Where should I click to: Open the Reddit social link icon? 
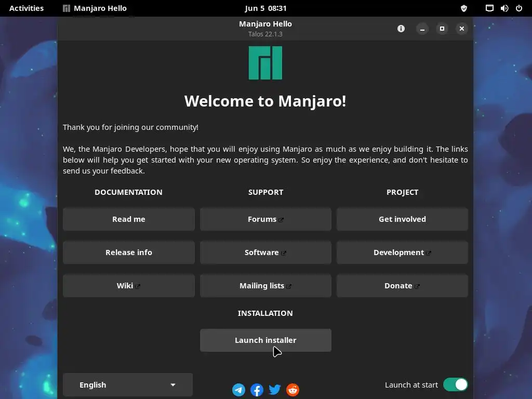pyautogui.click(x=293, y=390)
